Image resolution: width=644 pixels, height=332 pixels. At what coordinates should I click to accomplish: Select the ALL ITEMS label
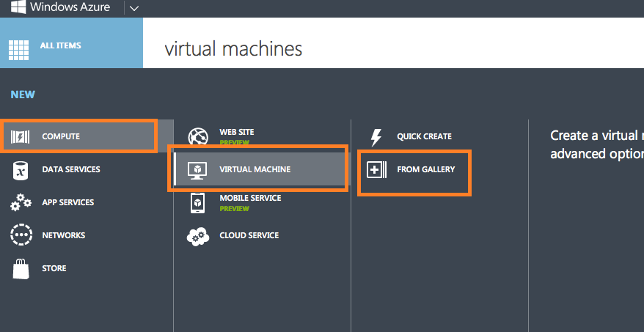pyautogui.click(x=60, y=45)
